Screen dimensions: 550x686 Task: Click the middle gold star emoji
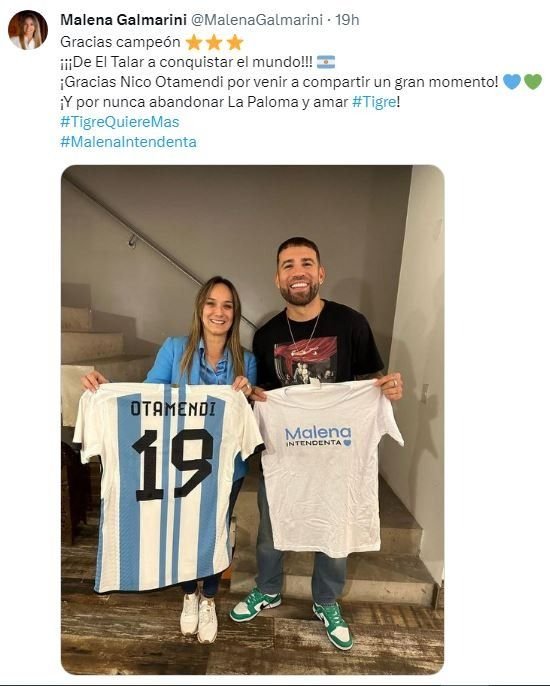pos(214,42)
